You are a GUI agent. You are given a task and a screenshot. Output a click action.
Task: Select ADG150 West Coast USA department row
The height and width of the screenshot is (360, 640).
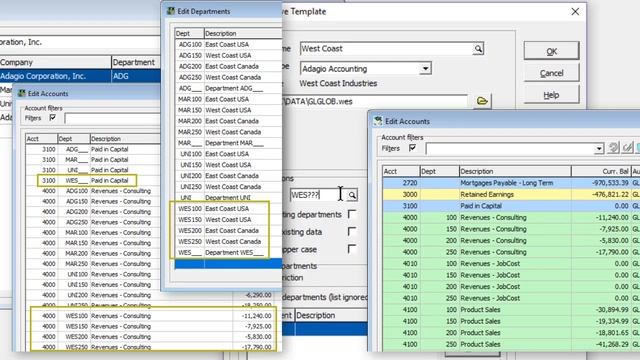[229, 56]
